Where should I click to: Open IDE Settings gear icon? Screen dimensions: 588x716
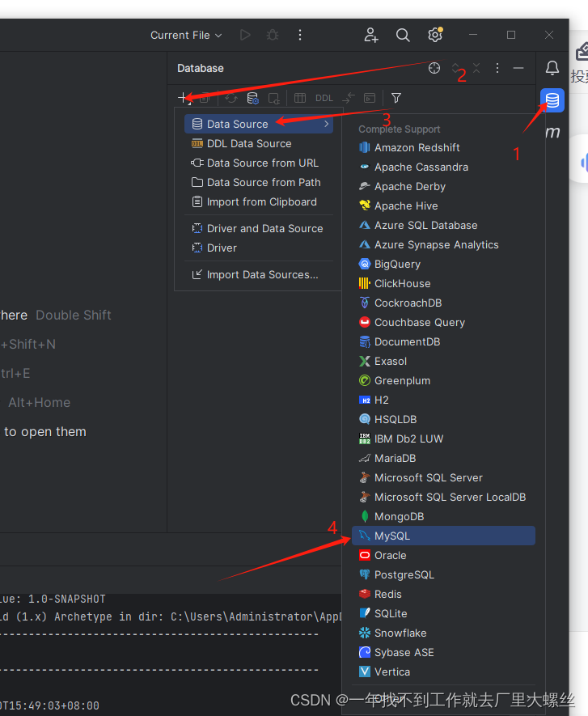click(x=435, y=35)
